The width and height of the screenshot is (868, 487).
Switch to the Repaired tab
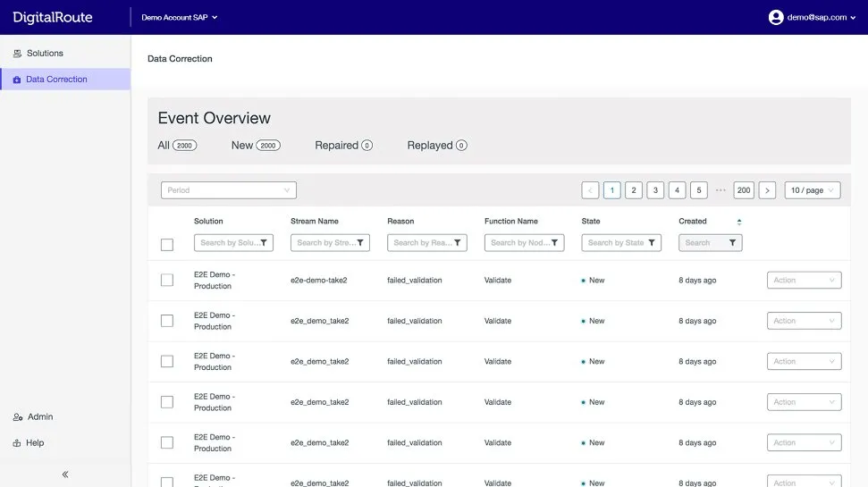coord(343,146)
